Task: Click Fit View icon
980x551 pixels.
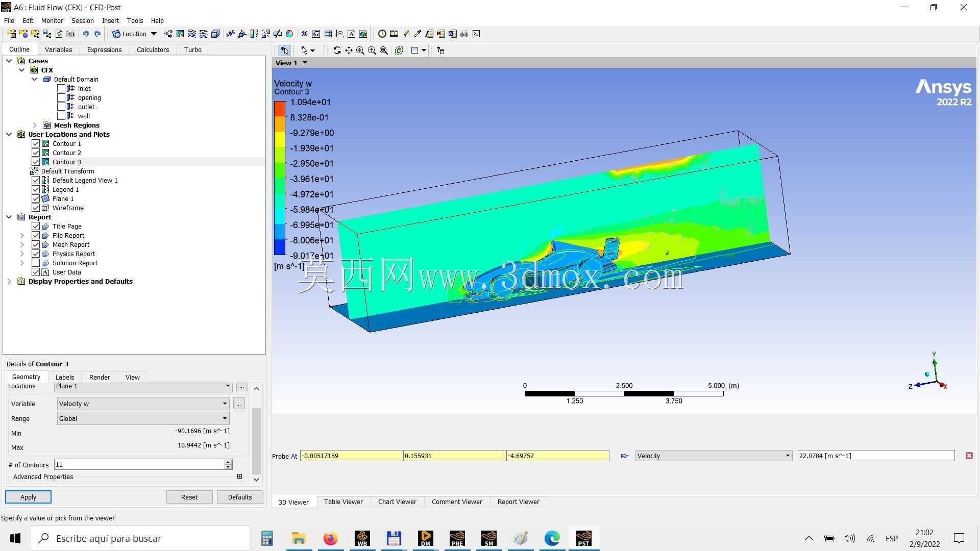Action: click(x=384, y=51)
